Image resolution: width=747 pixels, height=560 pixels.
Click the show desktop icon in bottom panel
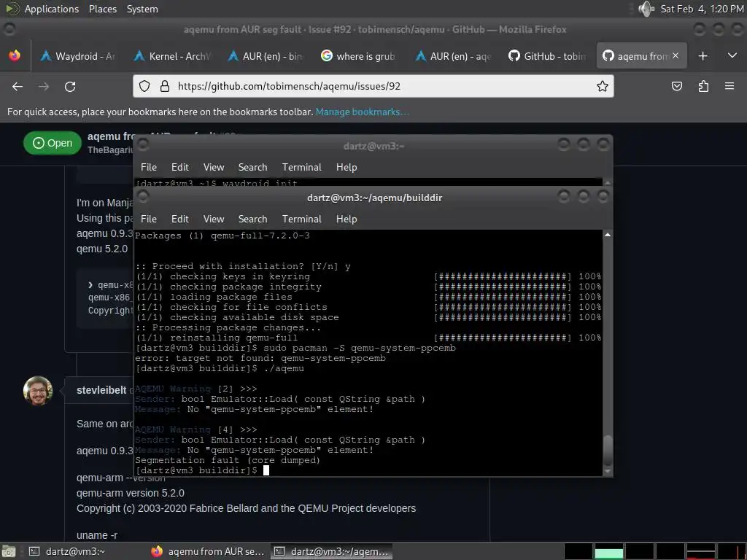9,551
